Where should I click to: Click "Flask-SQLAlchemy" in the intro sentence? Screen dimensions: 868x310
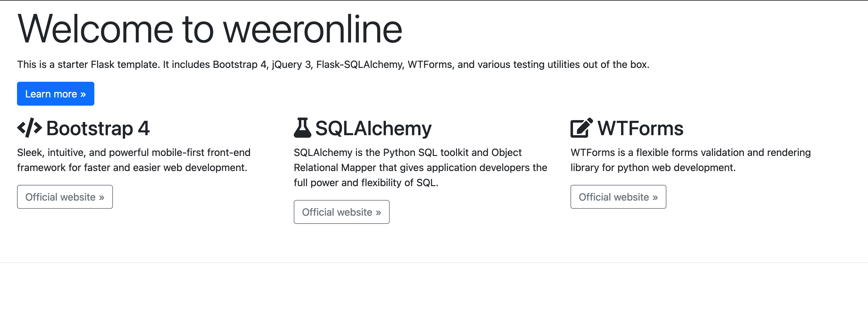(359, 64)
